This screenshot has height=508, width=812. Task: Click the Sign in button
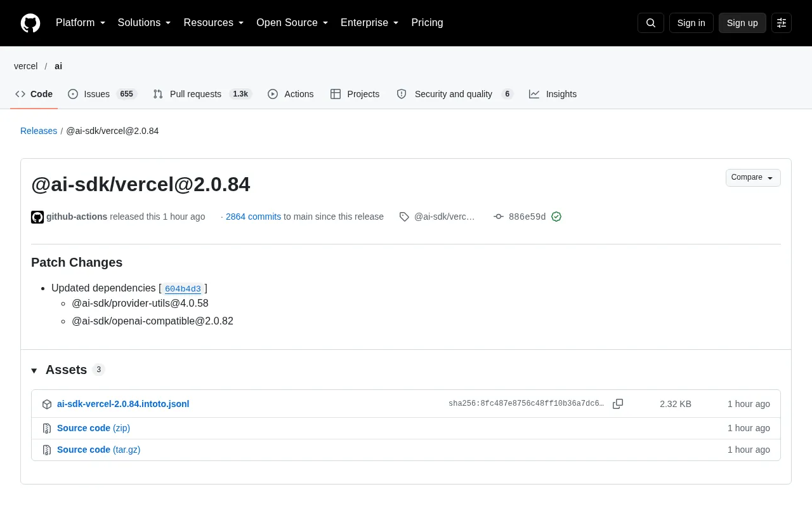coord(691,23)
